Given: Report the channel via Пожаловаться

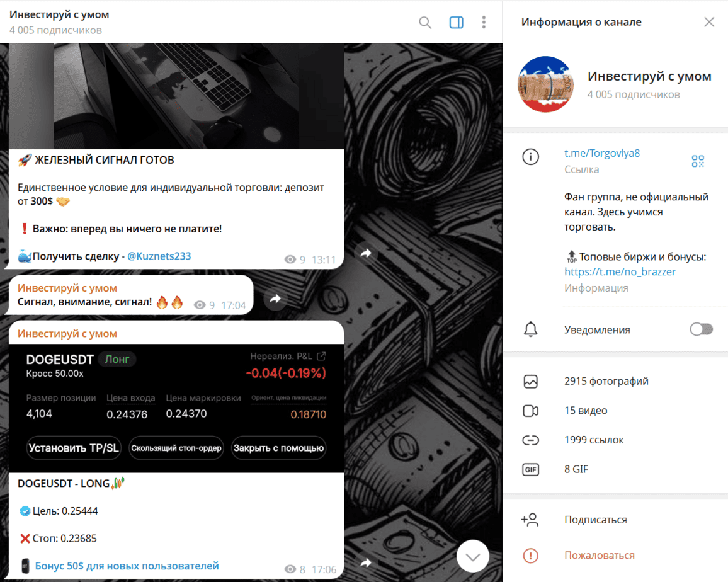Looking at the screenshot, I should pyautogui.click(x=599, y=556).
